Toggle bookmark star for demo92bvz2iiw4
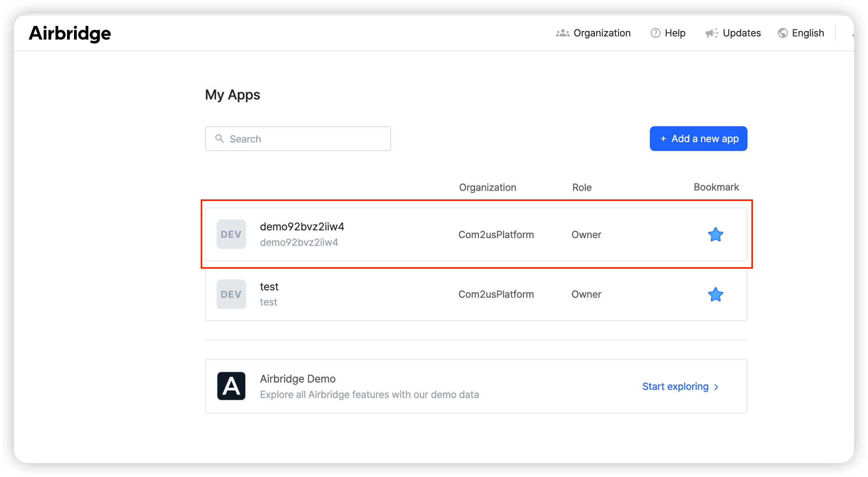Screen dimensions: 868x477 (715, 235)
